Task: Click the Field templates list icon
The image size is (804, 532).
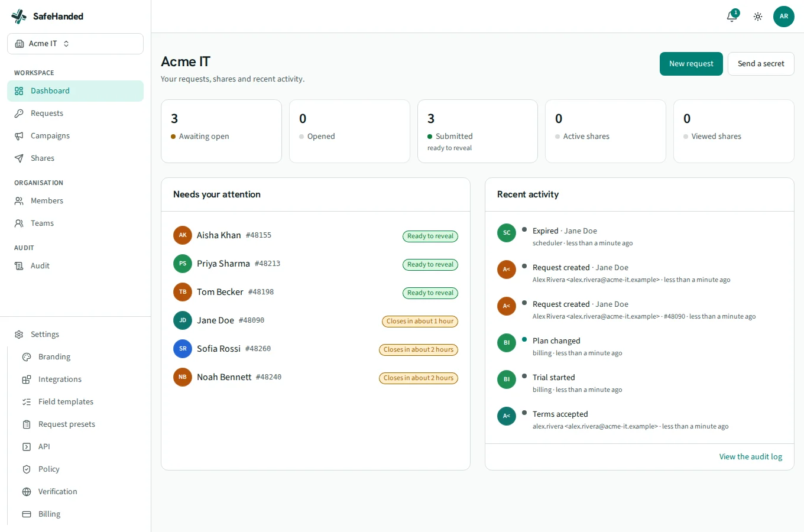Action: (x=27, y=402)
